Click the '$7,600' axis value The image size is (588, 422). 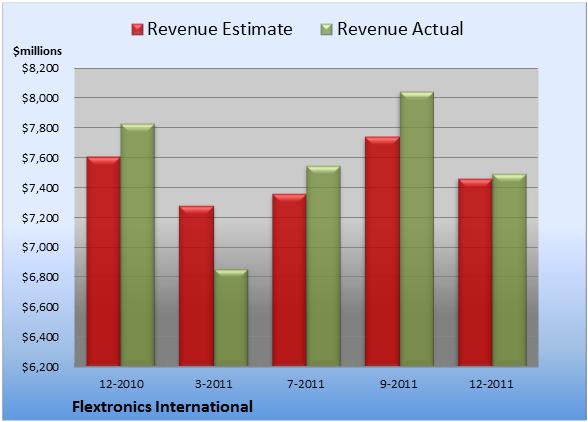click(40, 158)
